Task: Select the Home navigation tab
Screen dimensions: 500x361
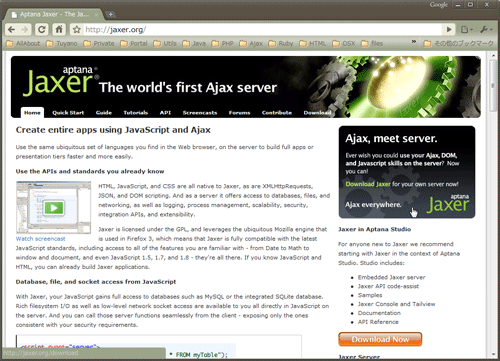Action: 32,113
